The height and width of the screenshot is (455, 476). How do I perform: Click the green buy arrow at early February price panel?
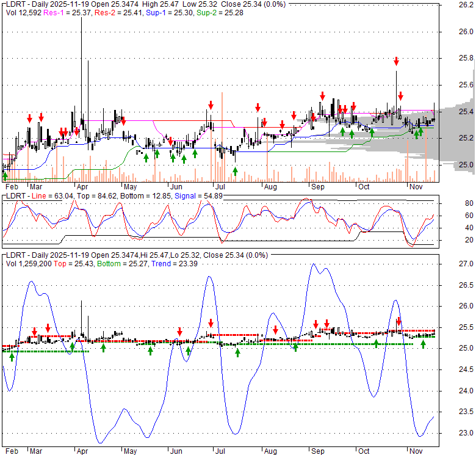tap(5, 176)
